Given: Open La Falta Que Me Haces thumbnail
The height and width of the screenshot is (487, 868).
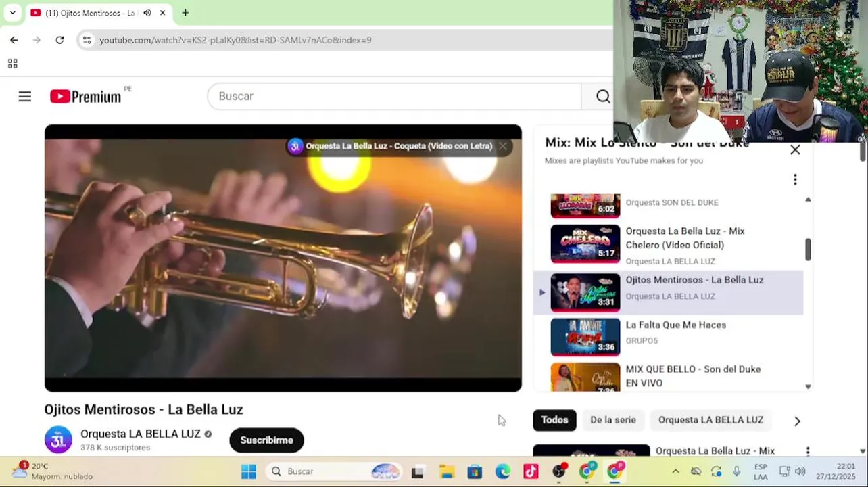Looking at the screenshot, I should click(585, 337).
